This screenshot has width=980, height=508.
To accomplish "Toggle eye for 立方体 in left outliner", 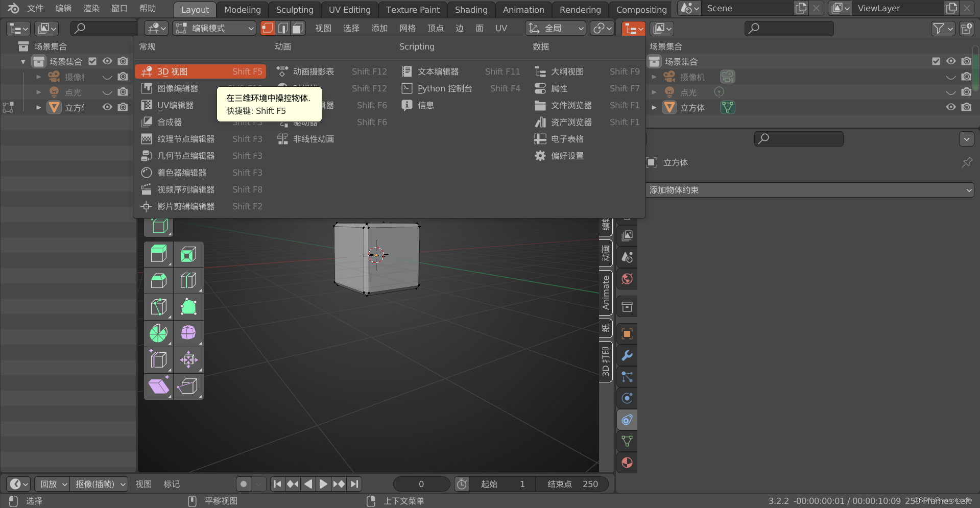I will tap(107, 107).
